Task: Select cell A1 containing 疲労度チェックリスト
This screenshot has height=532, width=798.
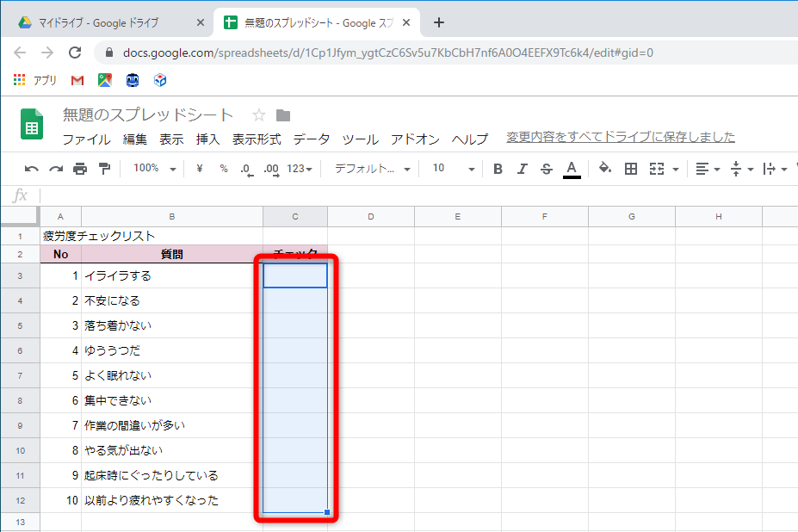Action: point(60,234)
